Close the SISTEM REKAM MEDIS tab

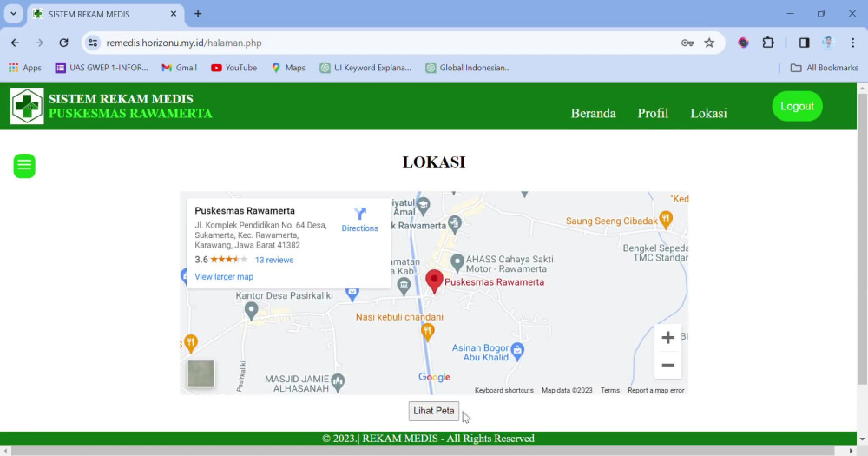174,14
